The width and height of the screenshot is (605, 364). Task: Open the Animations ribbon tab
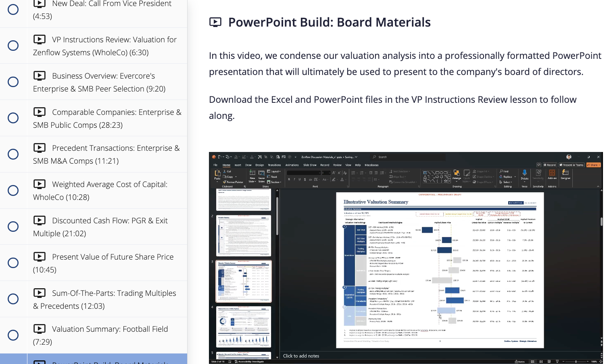click(x=292, y=165)
